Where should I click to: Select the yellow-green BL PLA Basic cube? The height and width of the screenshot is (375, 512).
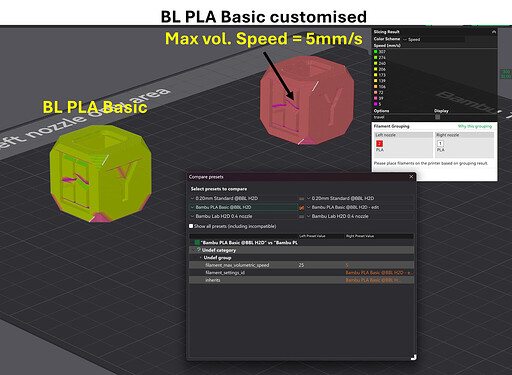click(x=100, y=173)
